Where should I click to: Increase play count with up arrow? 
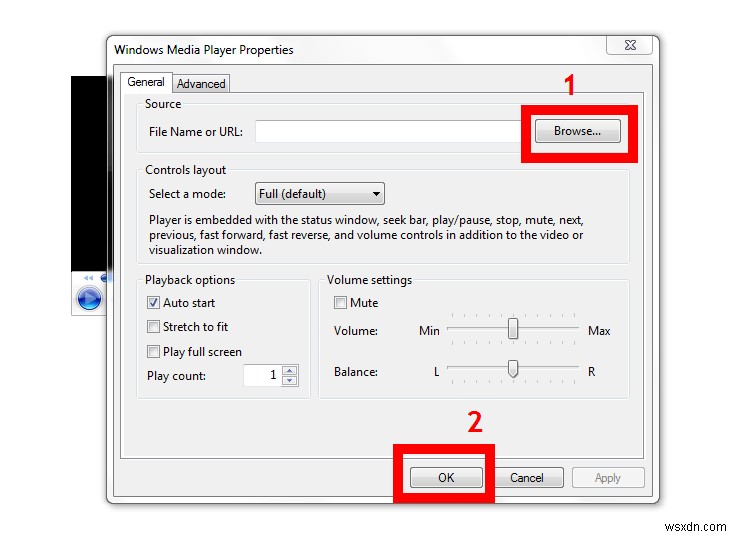[x=289, y=370]
